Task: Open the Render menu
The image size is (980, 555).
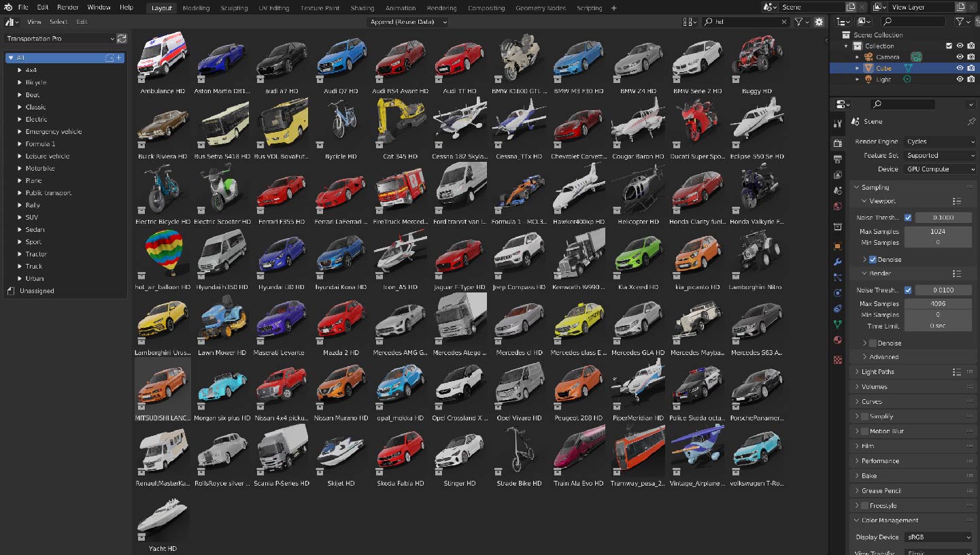Action: click(67, 7)
